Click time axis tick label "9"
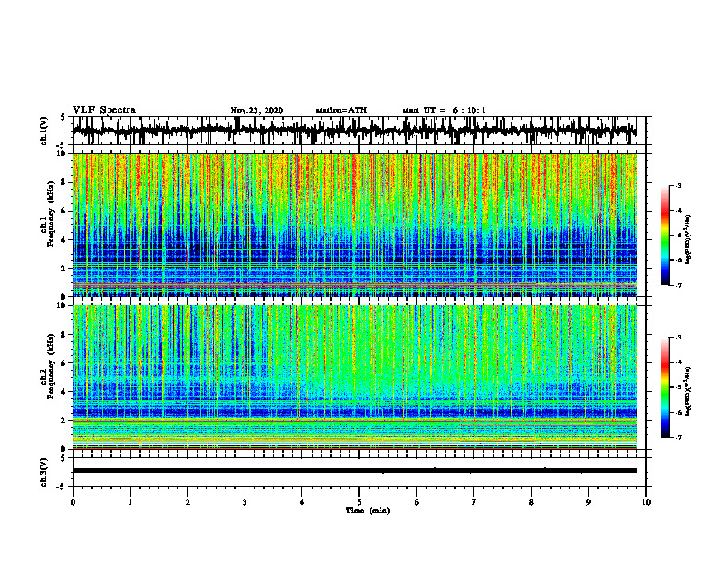The image size is (728, 563). click(x=588, y=502)
